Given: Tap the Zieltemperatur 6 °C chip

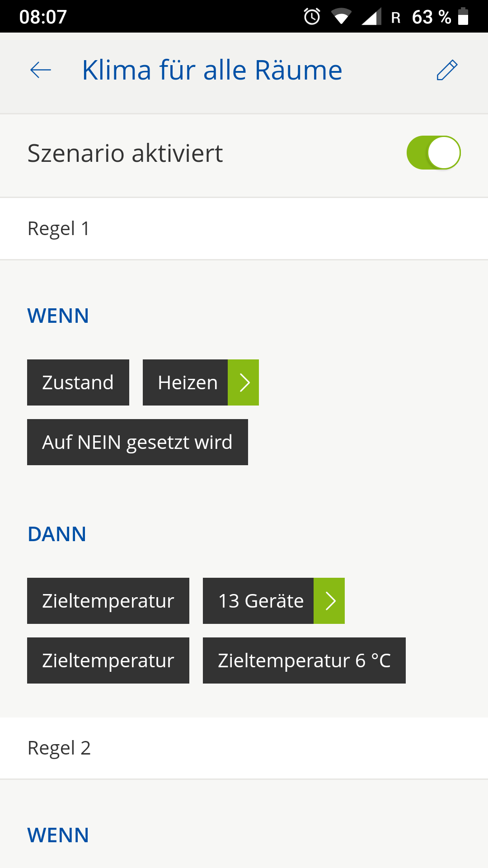Looking at the screenshot, I should coord(304,660).
